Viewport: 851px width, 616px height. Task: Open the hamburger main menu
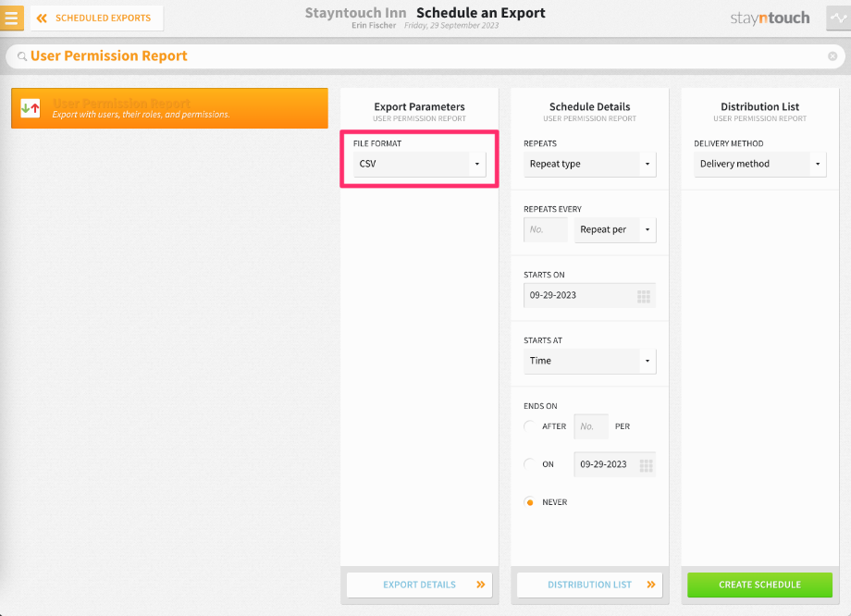[x=11, y=18]
